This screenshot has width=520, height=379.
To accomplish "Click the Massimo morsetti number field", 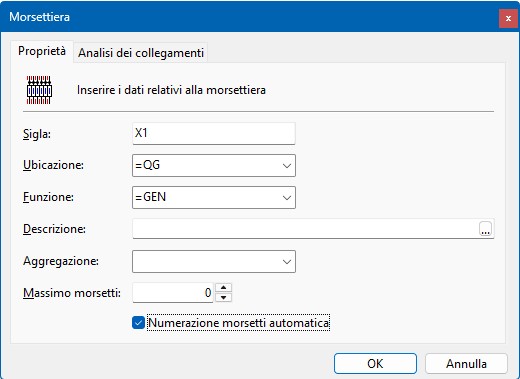I will click(173, 292).
